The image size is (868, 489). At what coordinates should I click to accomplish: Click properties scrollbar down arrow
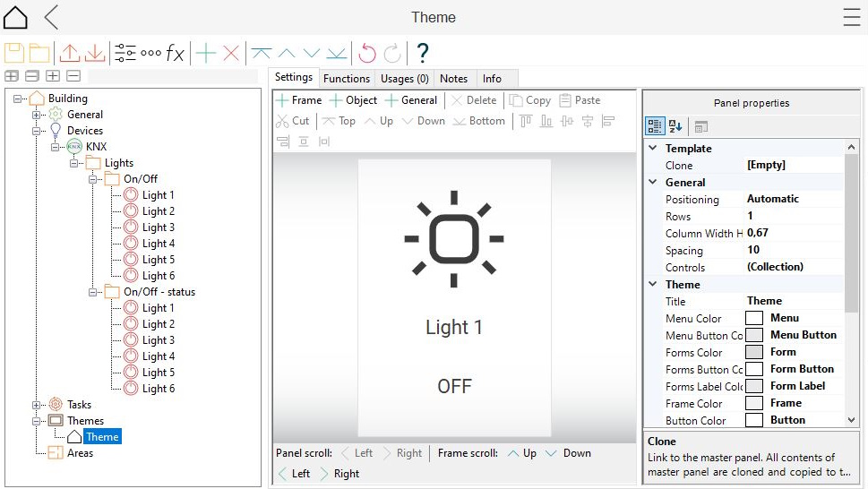(851, 420)
